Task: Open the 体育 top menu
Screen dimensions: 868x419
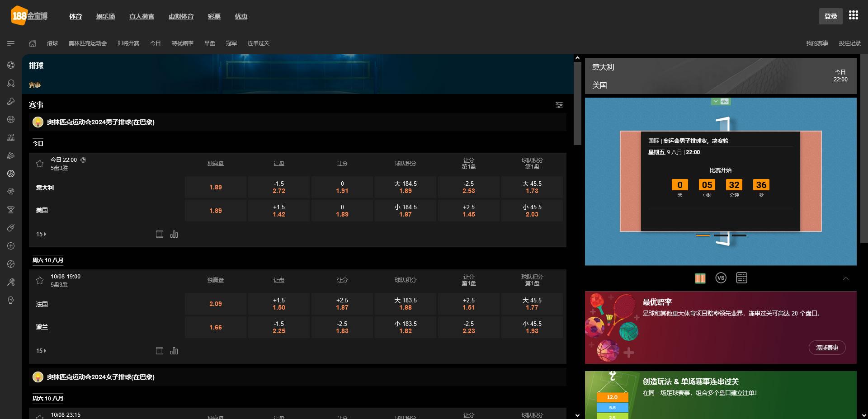Action: tap(75, 16)
